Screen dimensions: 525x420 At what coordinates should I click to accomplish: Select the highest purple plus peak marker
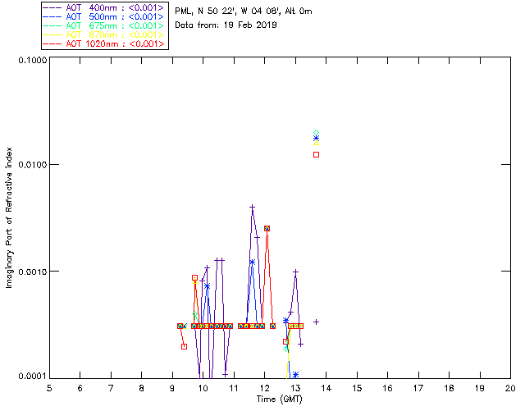[252, 207]
